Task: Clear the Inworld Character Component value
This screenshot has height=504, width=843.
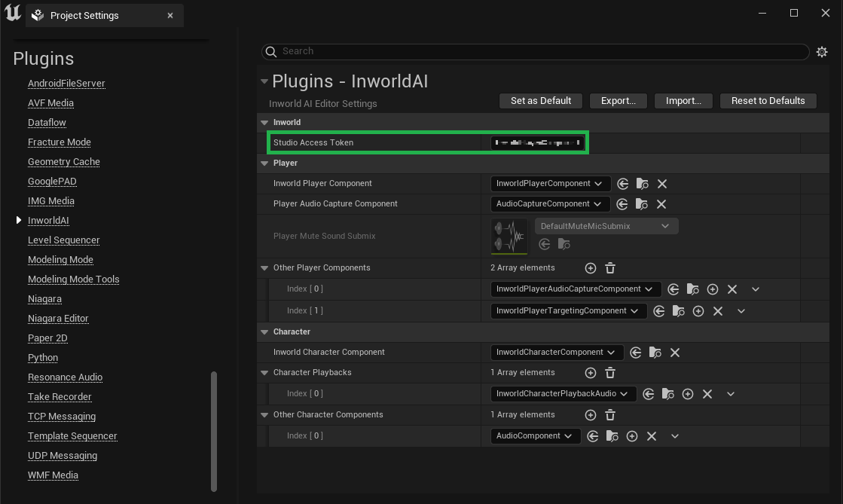Action: coord(675,353)
